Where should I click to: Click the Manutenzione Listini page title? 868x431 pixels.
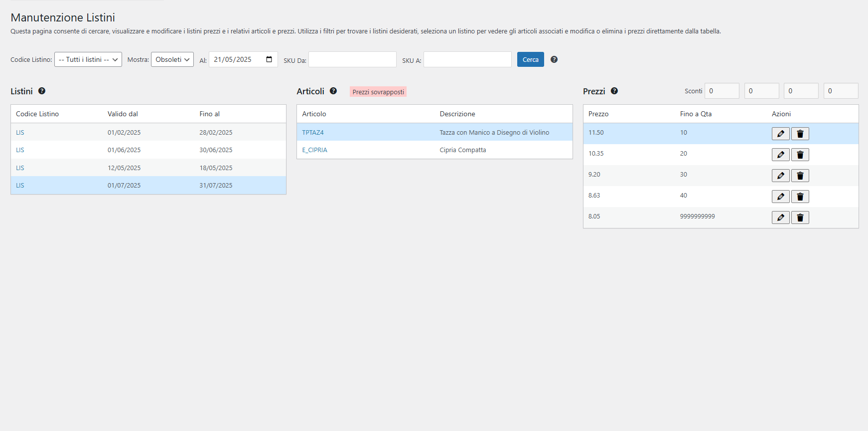coord(63,17)
